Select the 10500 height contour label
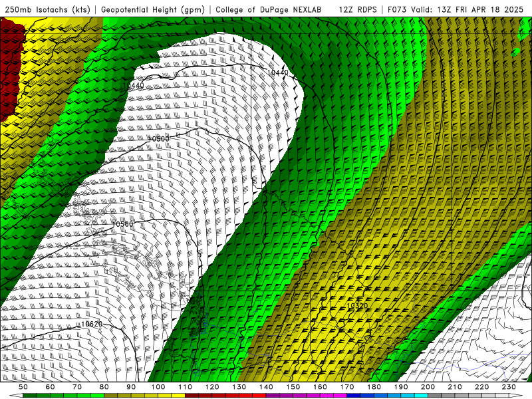The width and height of the screenshot is (532, 399). coord(158,139)
